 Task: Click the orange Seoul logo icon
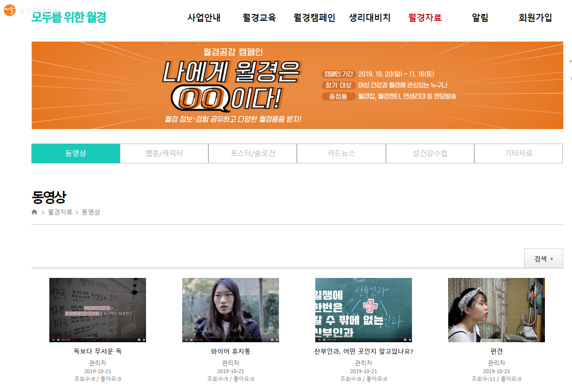pos(9,10)
